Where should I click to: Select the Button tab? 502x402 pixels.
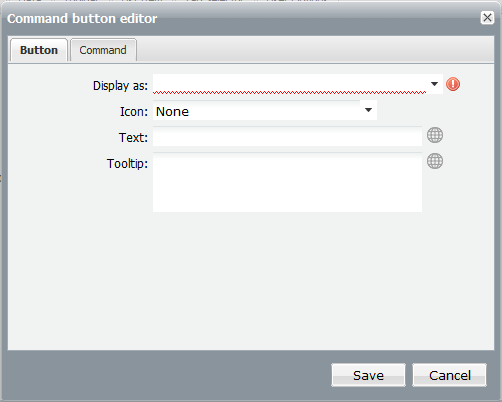[39, 50]
